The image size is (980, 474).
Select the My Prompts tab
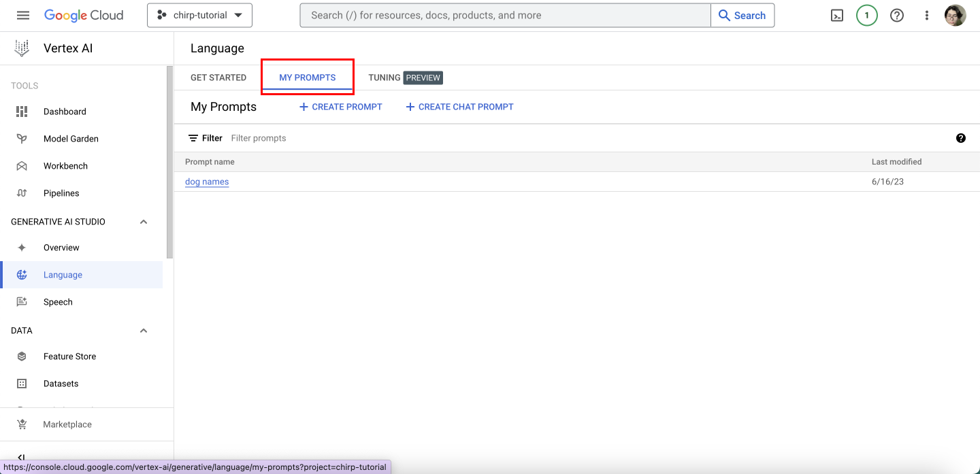308,78
